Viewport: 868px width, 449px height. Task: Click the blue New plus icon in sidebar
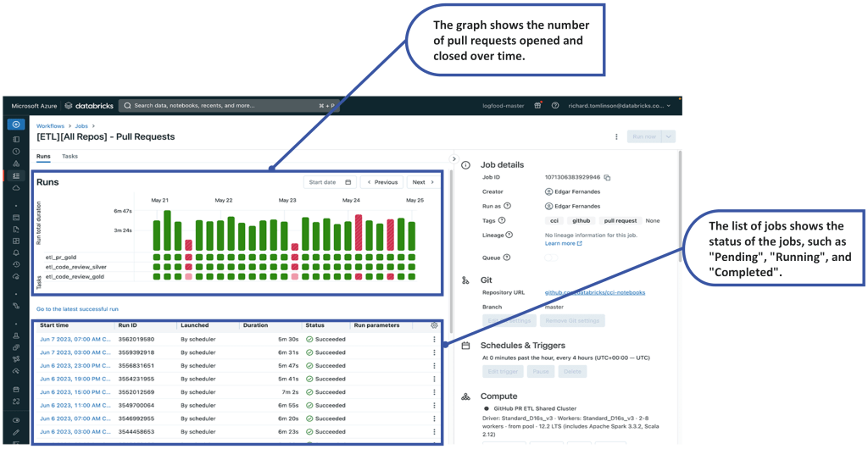tap(16, 125)
